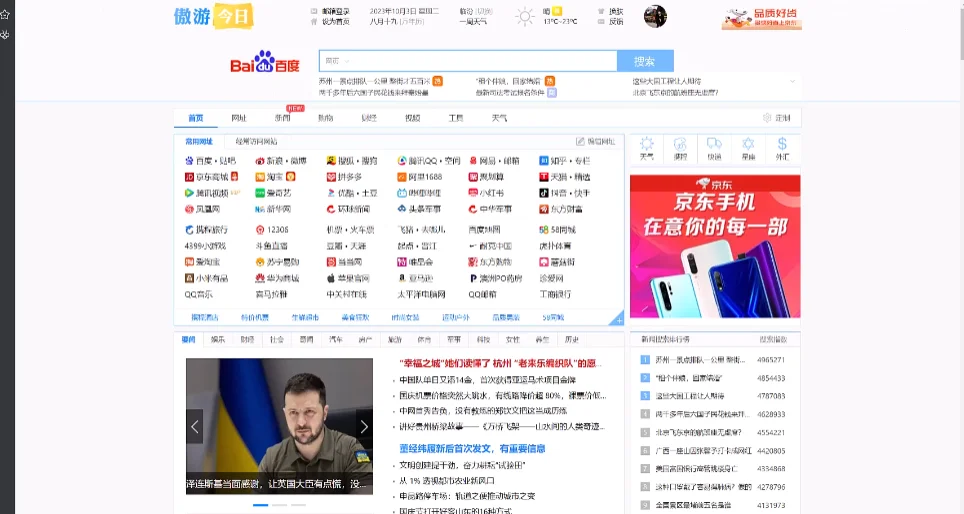Open the 抖音·快手 shortcut
This screenshot has height=514, width=964.
coord(564,193)
